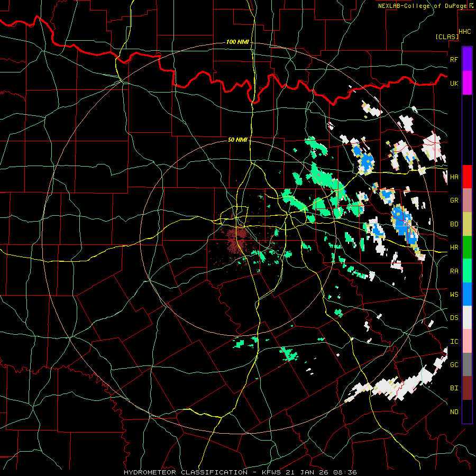Image resolution: width=476 pixels, height=476 pixels.
Task: Click the 'HHC' product label
Action: (465, 32)
